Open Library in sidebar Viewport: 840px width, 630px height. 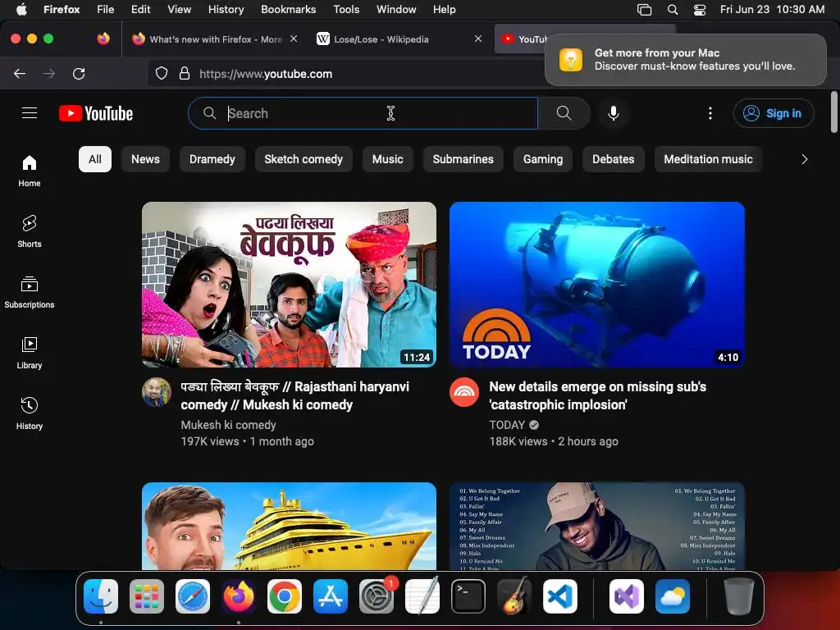click(x=30, y=353)
